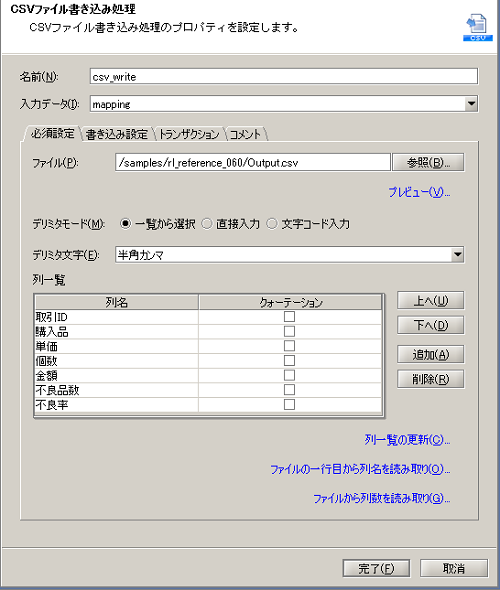Select 直接入力 delimiter mode

207,224
